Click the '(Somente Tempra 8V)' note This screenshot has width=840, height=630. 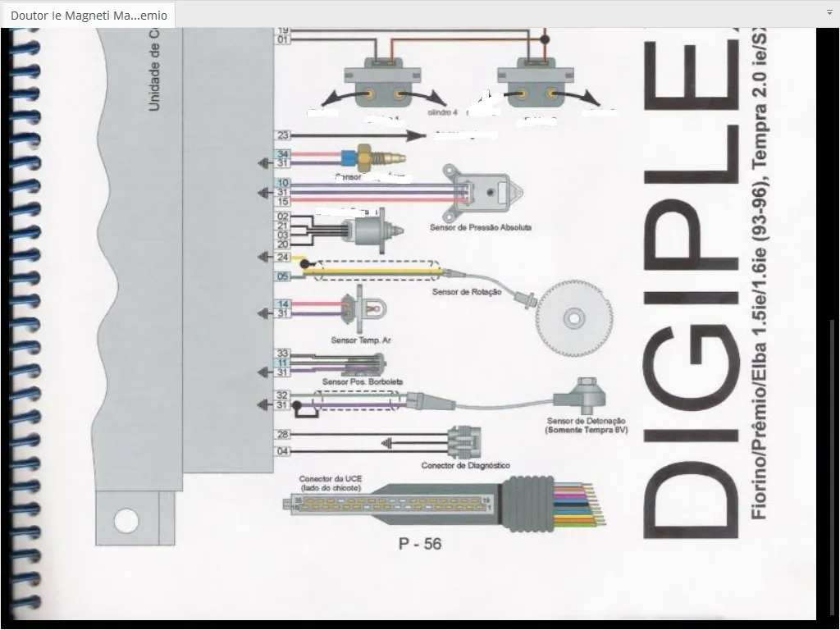[587, 430]
